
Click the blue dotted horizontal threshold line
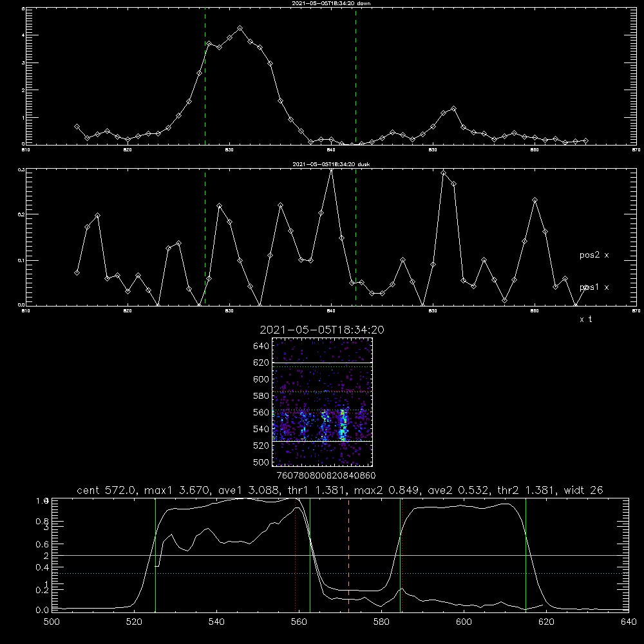(x=340, y=573)
